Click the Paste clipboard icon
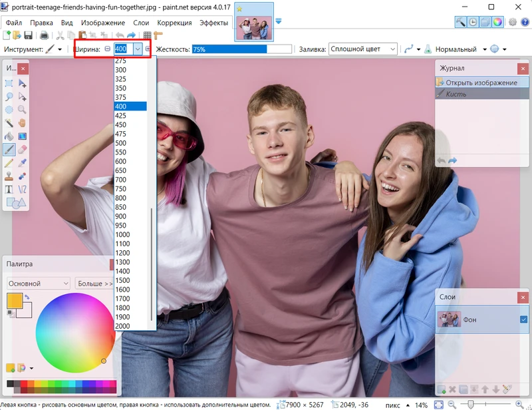This screenshot has height=410, width=532. click(82, 35)
